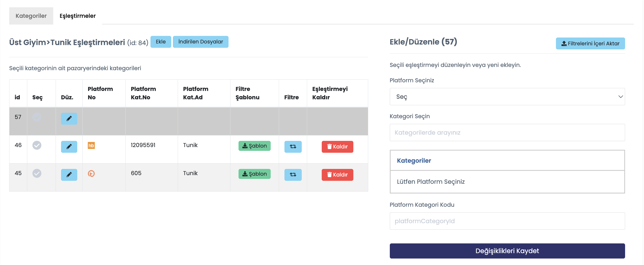Open the Platform Seçiniz dropdown
The height and width of the screenshot is (265, 644).
point(507,97)
